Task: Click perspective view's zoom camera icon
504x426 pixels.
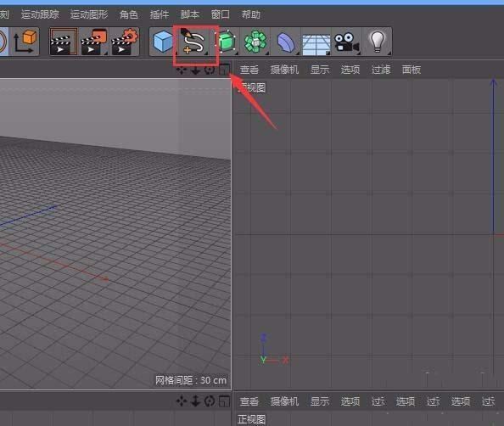Action: tap(195, 70)
